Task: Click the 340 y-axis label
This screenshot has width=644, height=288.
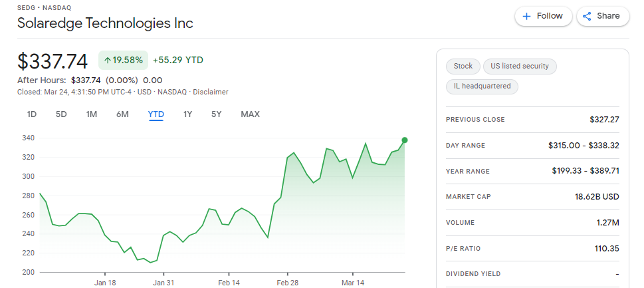Action: [x=28, y=138]
